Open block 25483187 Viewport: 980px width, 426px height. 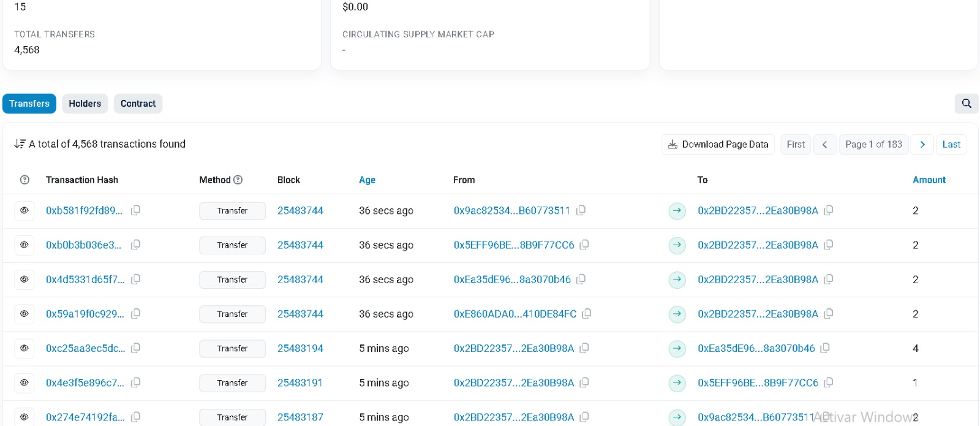click(x=300, y=417)
